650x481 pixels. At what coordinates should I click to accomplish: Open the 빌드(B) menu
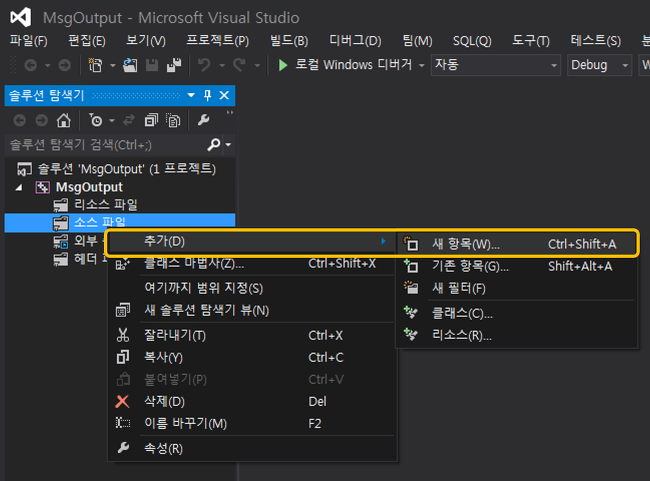[289, 41]
